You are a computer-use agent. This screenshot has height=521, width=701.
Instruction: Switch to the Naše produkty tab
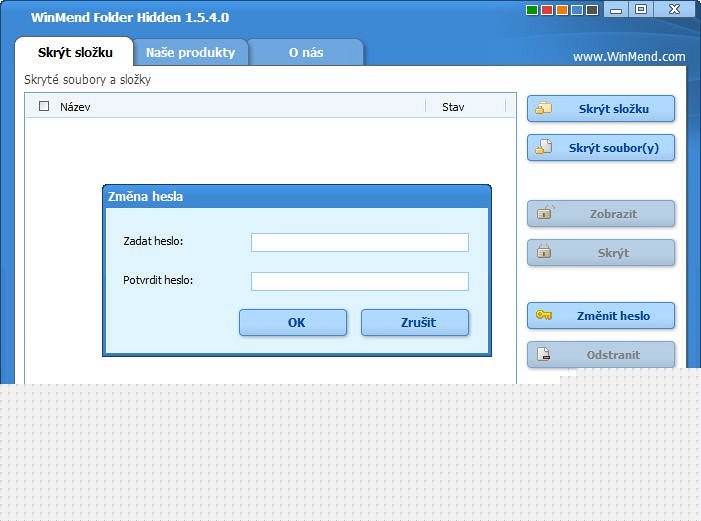coord(190,52)
